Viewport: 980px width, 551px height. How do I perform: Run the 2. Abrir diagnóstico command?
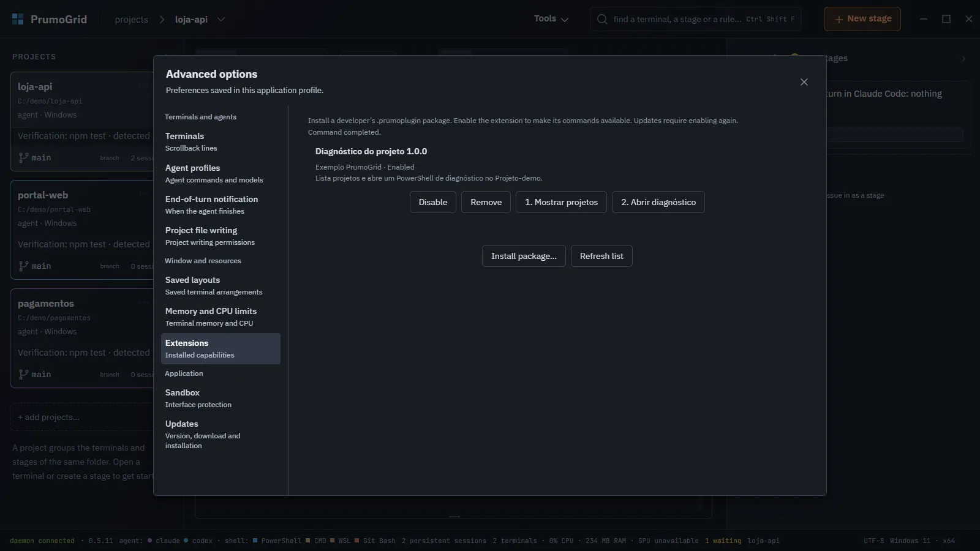[658, 202]
